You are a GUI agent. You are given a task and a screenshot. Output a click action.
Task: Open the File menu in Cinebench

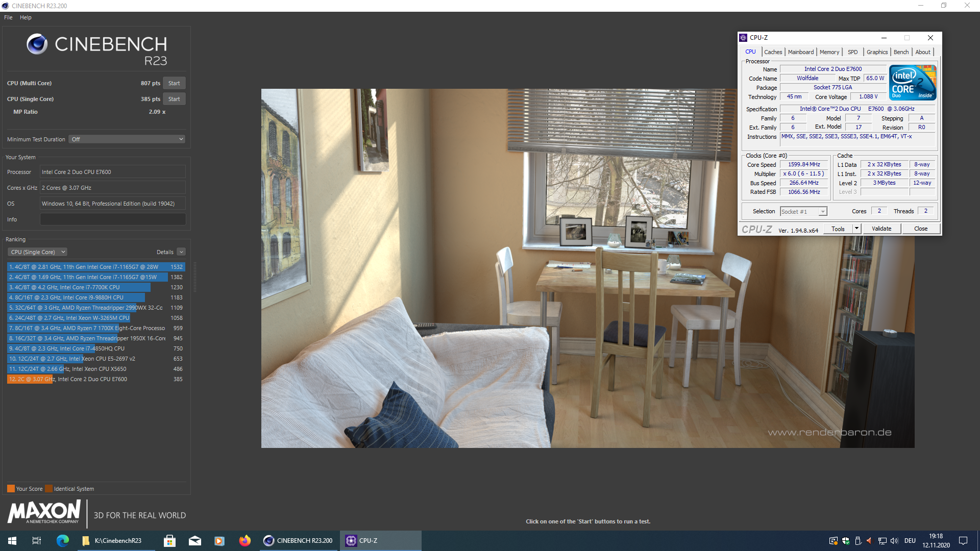[x=8, y=17]
